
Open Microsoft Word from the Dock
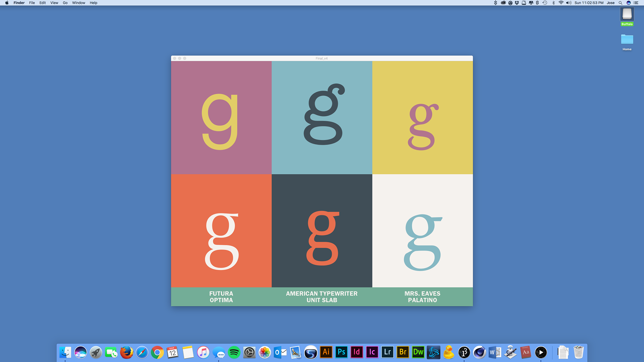tap(495, 352)
